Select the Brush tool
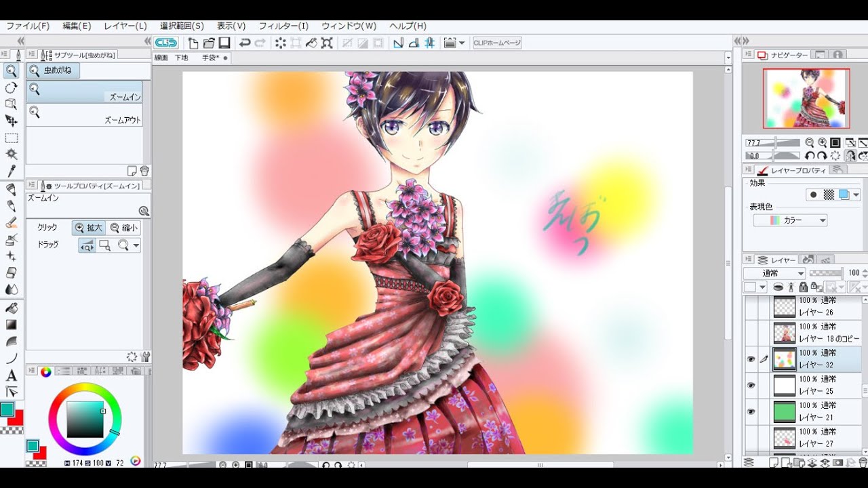 click(x=11, y=222)
